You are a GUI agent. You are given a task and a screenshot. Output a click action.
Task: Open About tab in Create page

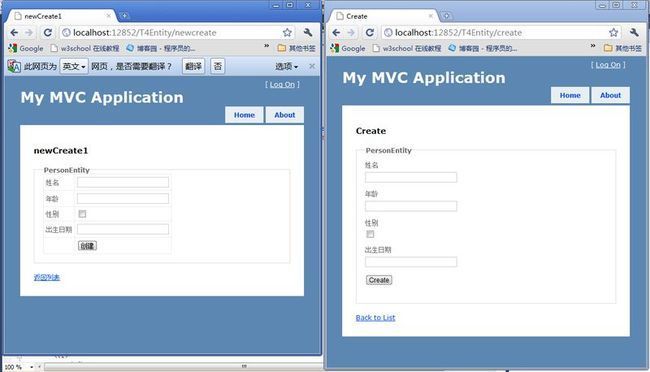click(x=611, y=95)
